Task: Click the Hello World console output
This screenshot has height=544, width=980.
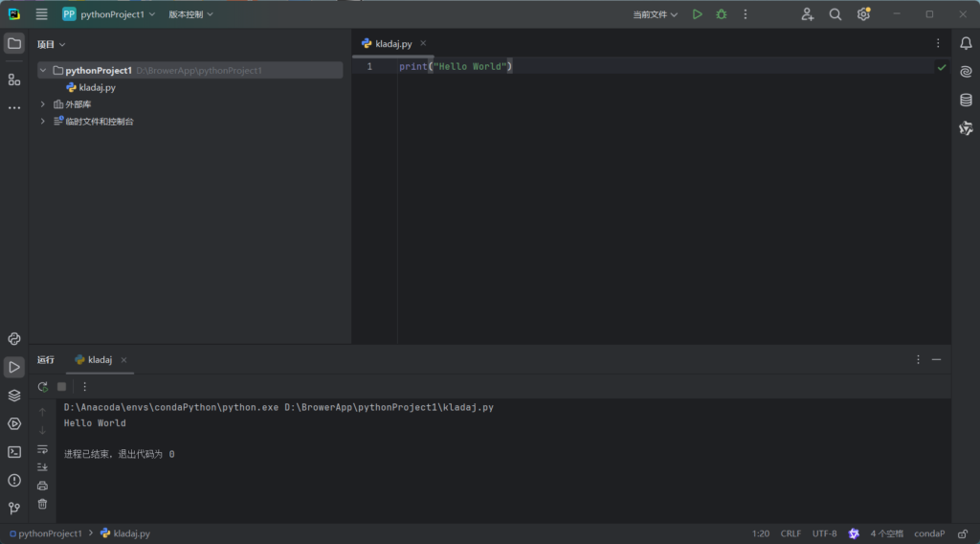Action: tap(95, 423)
